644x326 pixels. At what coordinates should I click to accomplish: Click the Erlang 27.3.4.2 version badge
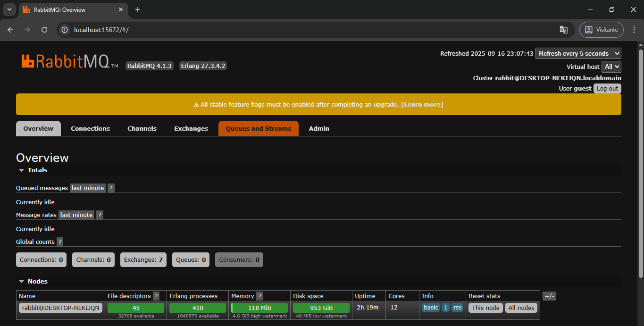[x=203, y=66]
